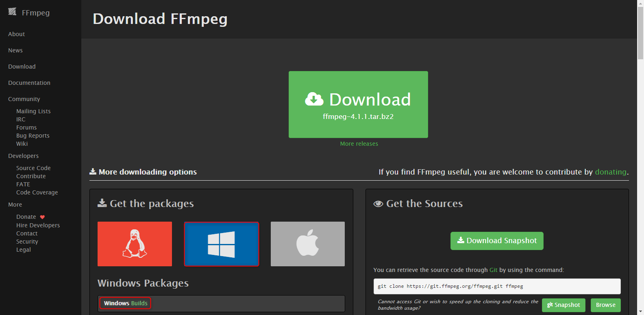644x315 pixels.
Task: Open the Windows Builds link
Action: click(x=126, y=303)
